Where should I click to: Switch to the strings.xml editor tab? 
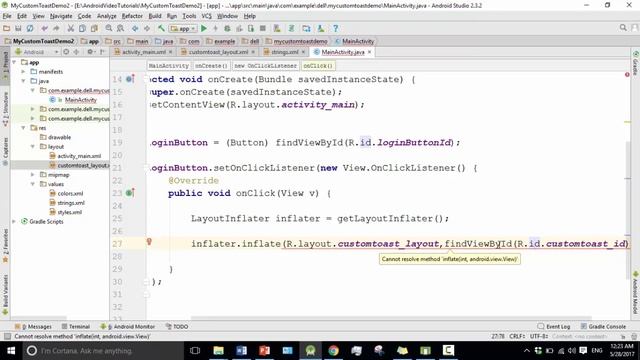284,52
